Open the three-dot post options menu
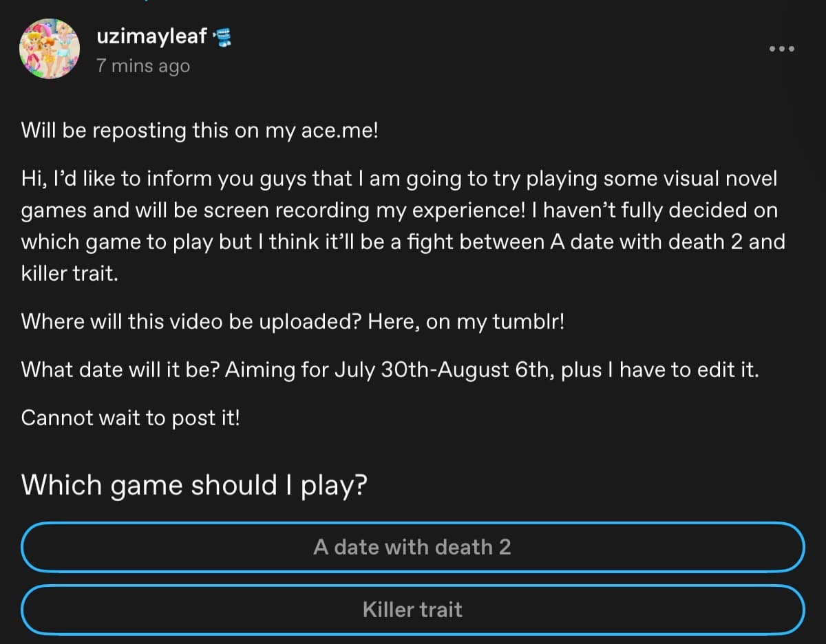This screenshot has height=644, width=826. [x=782, y=49]
